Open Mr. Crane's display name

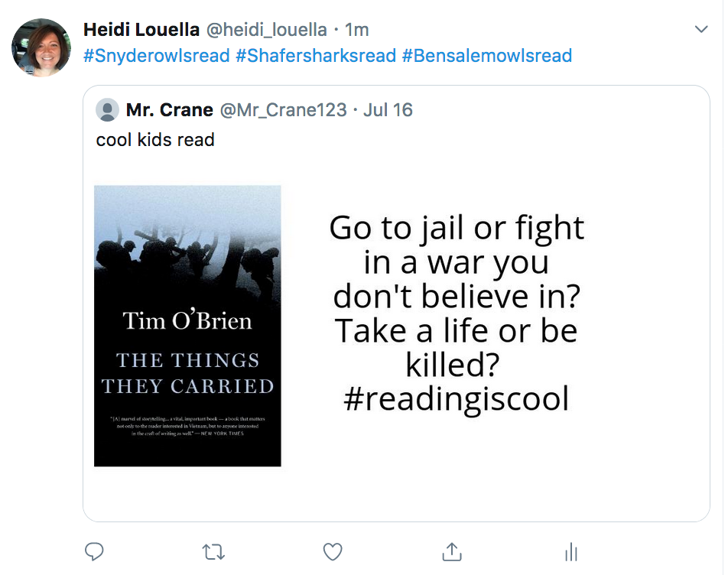click(169, 110)
